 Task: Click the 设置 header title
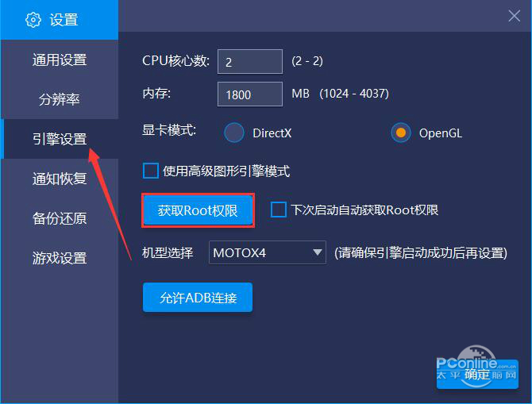tap(64, 20)
